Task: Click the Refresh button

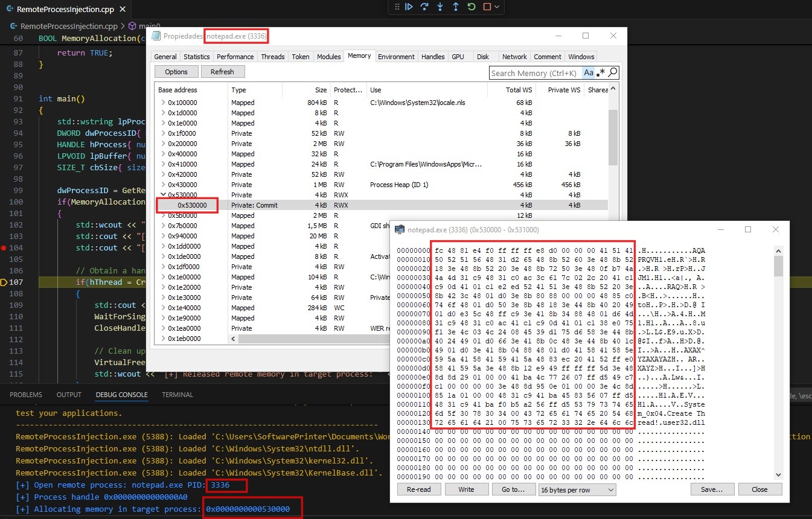Action: pyautogui.click(x=222, y=72)
